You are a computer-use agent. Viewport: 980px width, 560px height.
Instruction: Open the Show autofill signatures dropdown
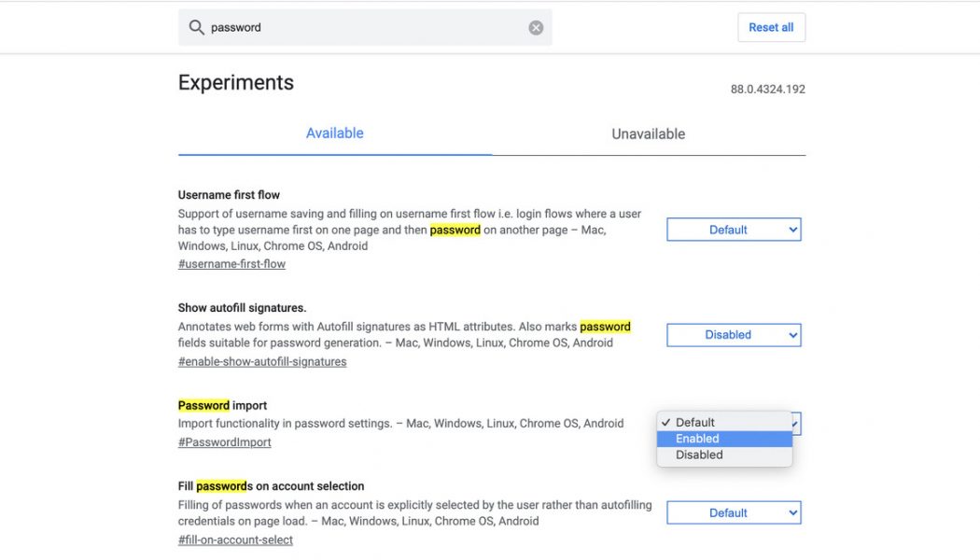pyautogui.click(x=733, y=334)
